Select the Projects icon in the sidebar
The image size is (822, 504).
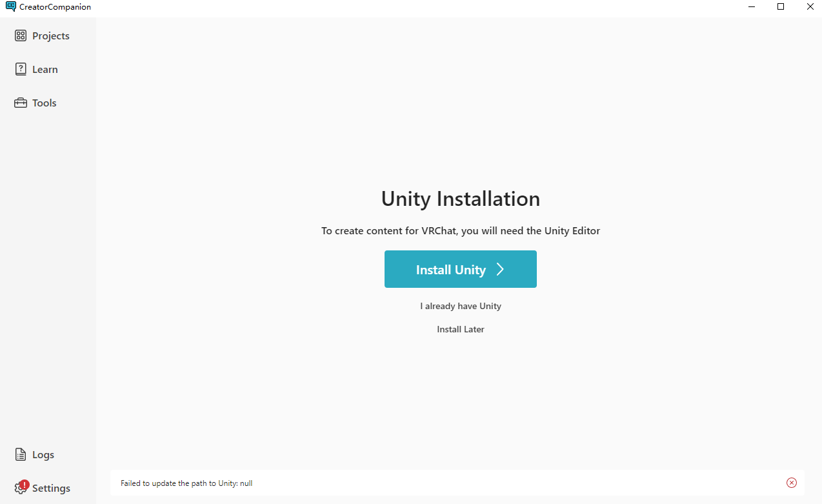click(x=21, y=35)
